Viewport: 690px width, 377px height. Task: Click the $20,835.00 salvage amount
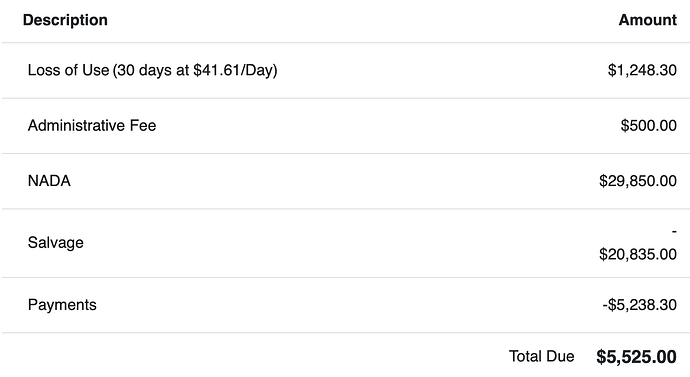[638, 254]
